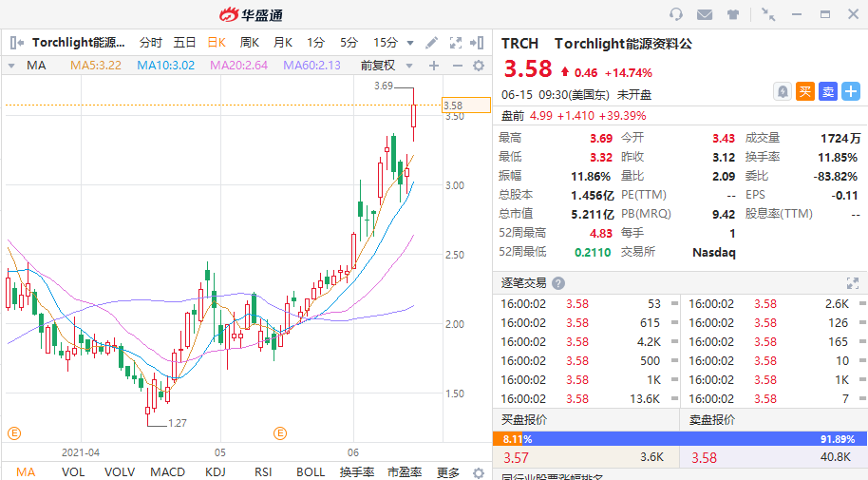Select the 周K chart tab

pyautogui.click(x=250, y=43)
